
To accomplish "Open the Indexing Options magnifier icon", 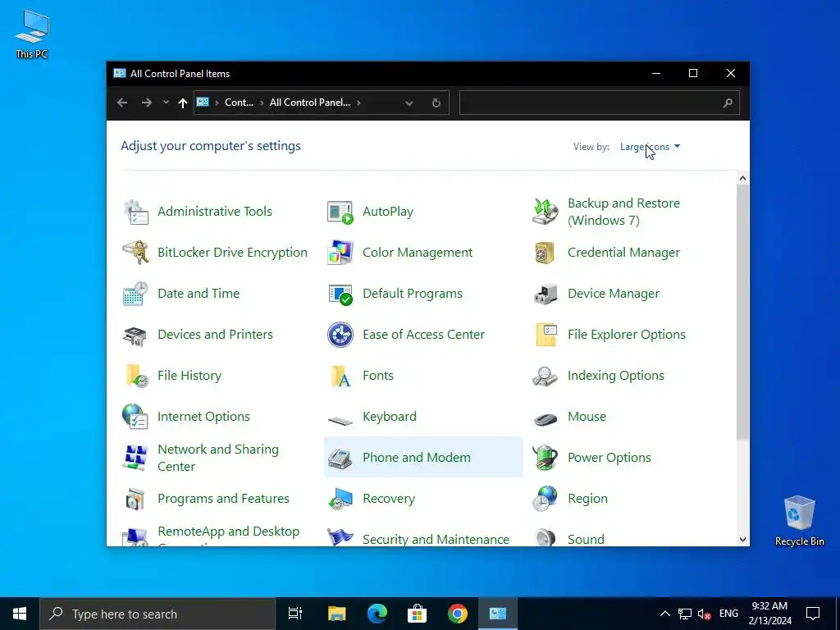I will tap(546, 376).
